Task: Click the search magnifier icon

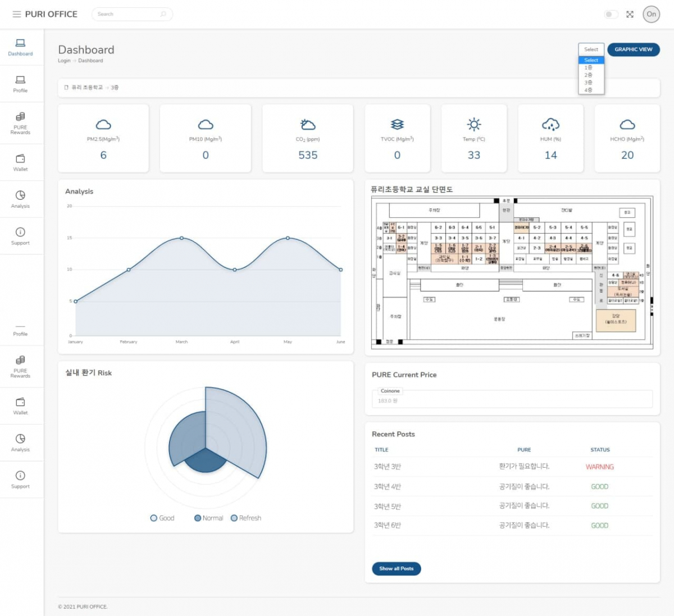Action: pyautogui.click(x=163, y=14)
